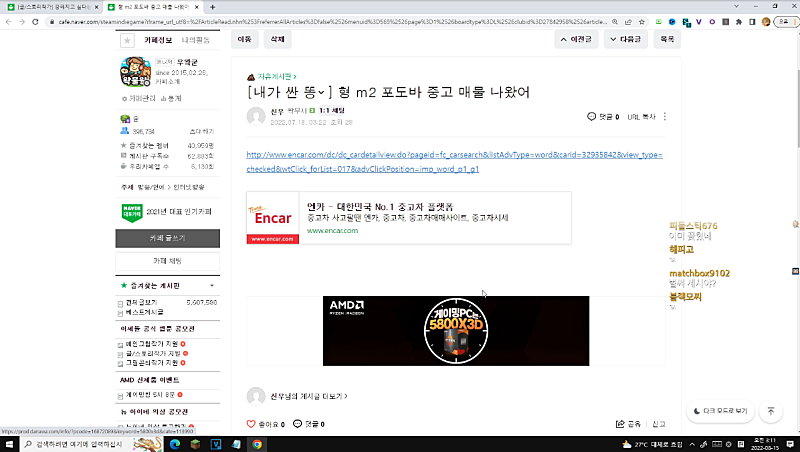800x452 pixels.
Task: Click the 카페 글쓰기 write button
Action: (167, 238)
